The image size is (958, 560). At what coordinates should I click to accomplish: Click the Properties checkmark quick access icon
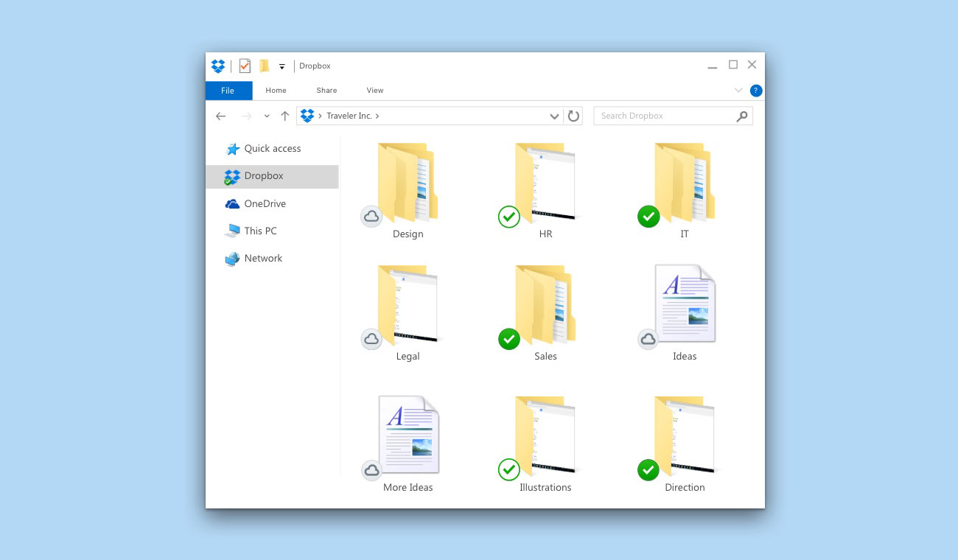pyautogui.click(x=245, y=66)
